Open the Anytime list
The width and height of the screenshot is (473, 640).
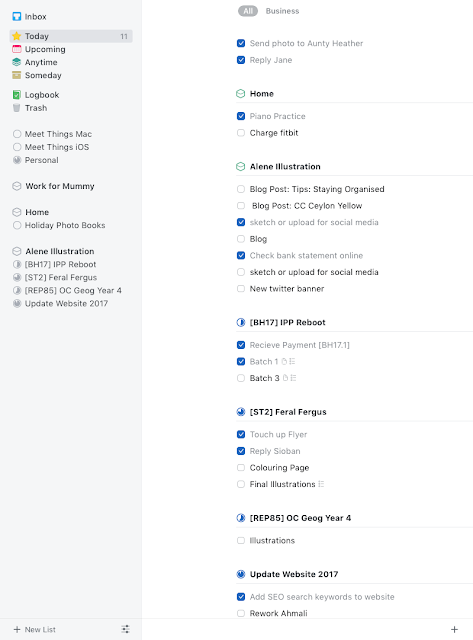41,62
